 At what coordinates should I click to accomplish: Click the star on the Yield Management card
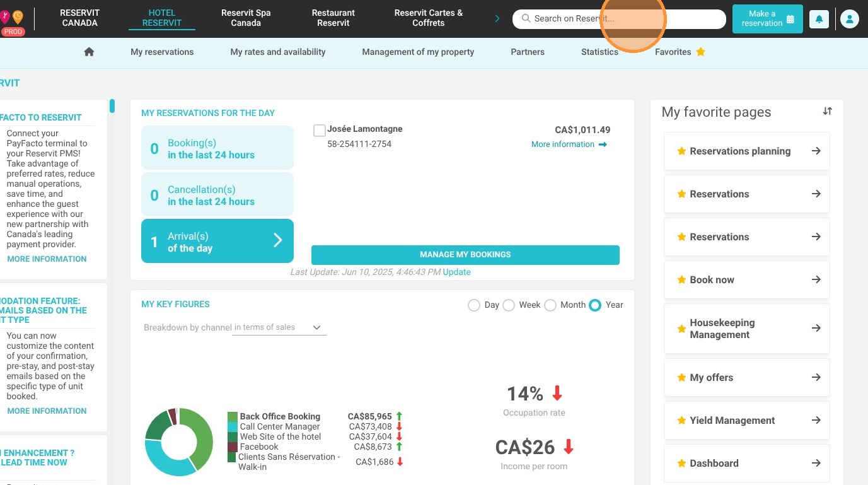pos(681,420)
